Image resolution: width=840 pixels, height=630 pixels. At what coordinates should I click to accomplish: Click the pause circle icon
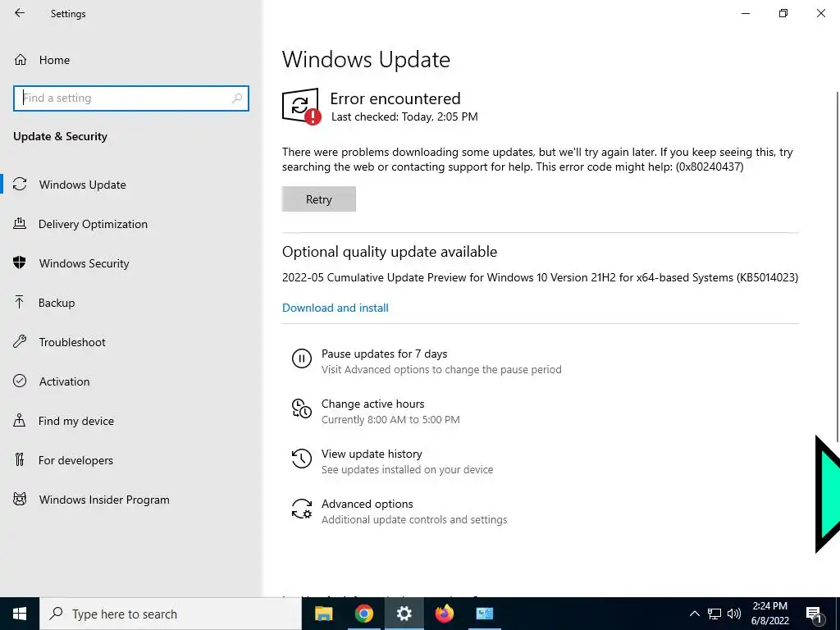coord(302,358)
